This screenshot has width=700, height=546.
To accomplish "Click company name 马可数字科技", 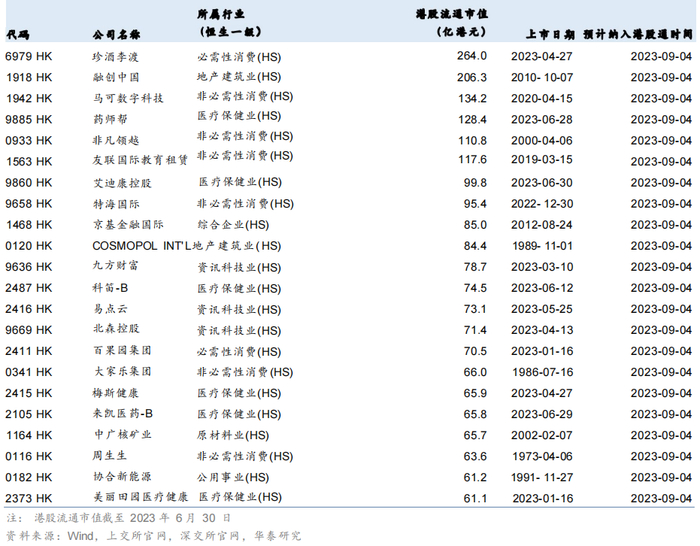I will [x=128, y=98].
